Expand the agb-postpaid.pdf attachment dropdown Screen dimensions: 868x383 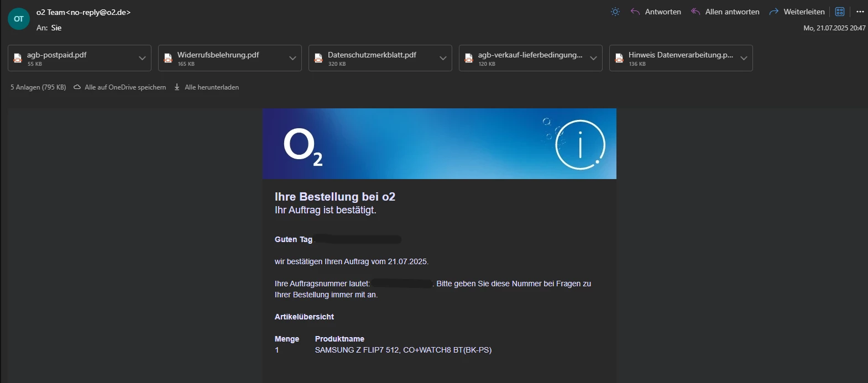pyautogui.click(x=142, y=58)
